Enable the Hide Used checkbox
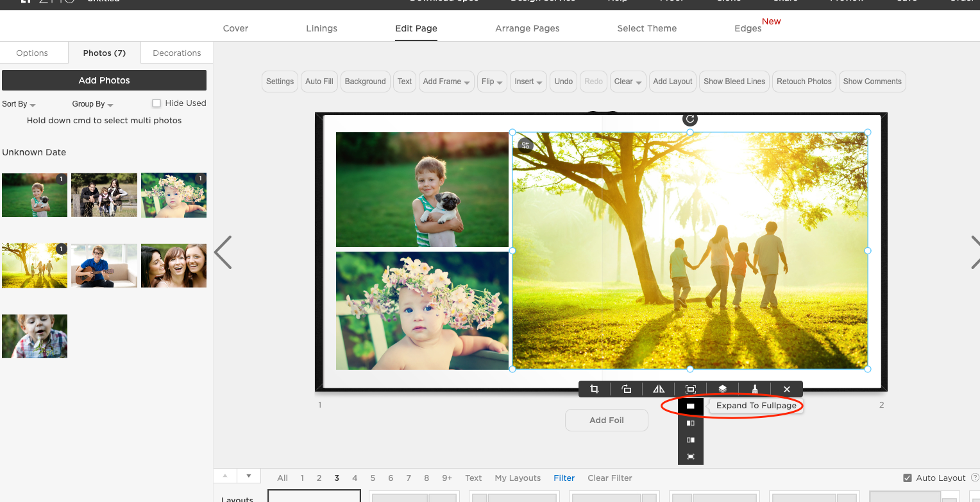The height and width of the screenshot is (502, 980). [x=156, y=103]
